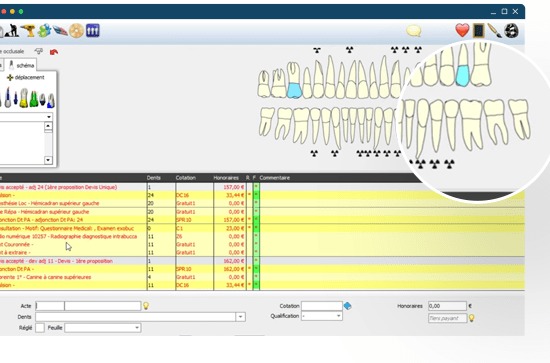Image resolution: width=550 pixels, height=363 pixels.
Task: Click the lightbulb icon next to Acte
Action: click(146, 306)
